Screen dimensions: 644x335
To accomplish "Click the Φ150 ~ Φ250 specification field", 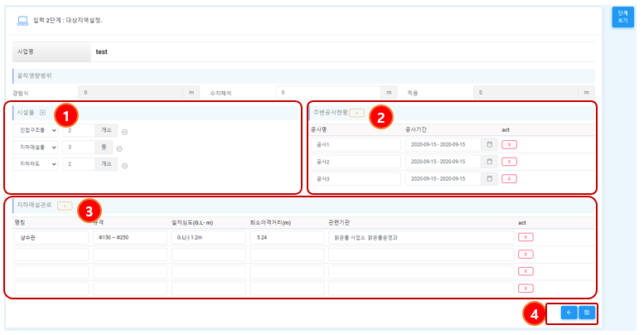I will pos(130,238).
